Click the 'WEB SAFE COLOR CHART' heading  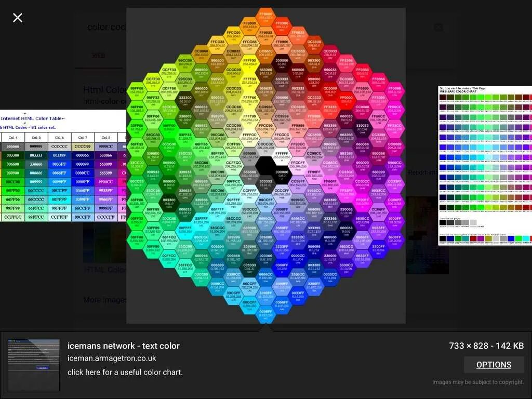(x=458, y=91)
